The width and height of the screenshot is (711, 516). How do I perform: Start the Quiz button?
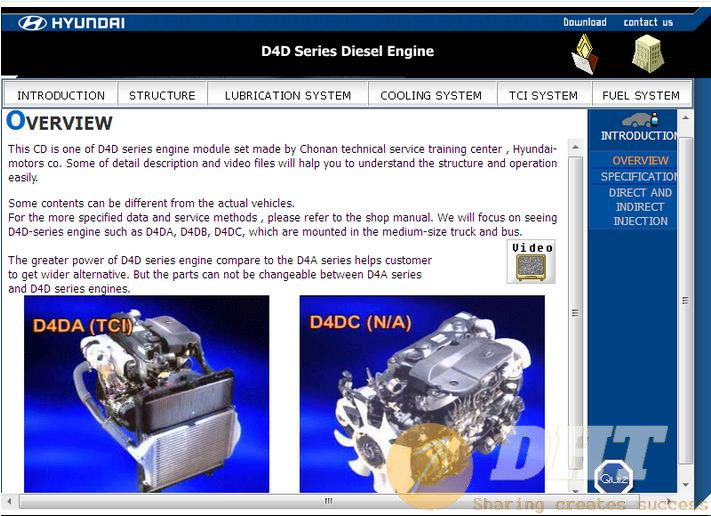pos(614,478)
